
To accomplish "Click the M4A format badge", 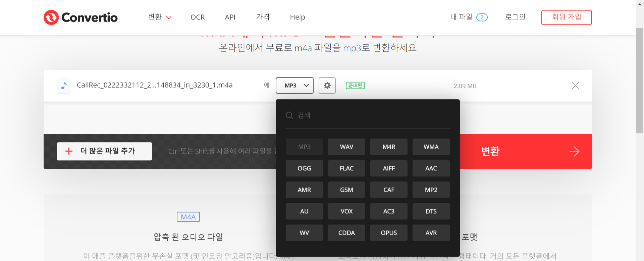I will click(188, 217).
